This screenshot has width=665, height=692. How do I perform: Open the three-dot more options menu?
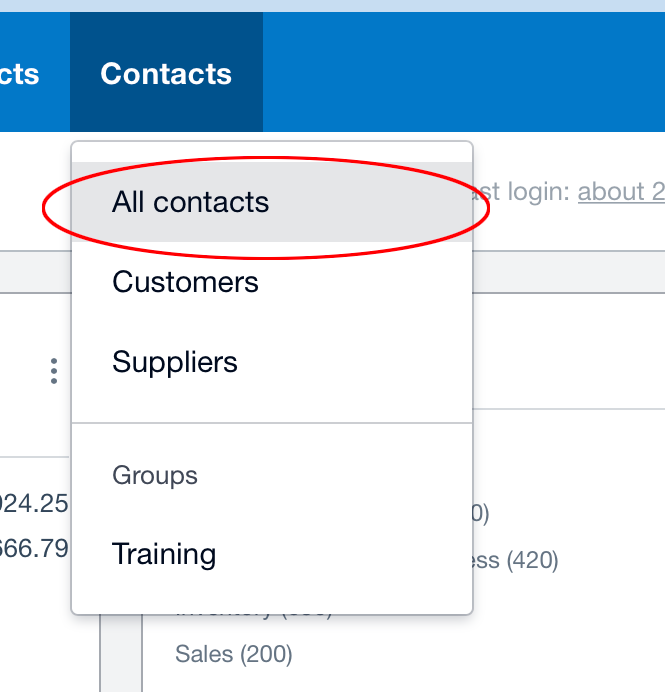click(x=53, y=371)
